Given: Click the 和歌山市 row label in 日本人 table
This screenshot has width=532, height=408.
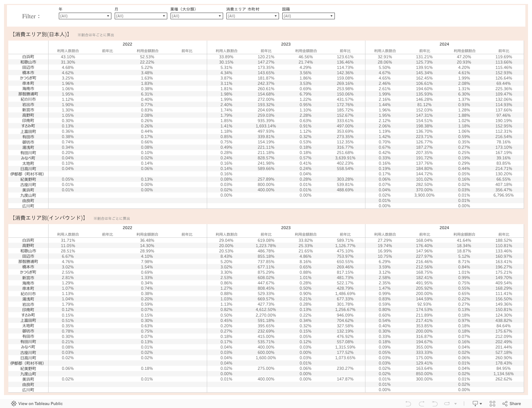Looking at the screenshot, I should tap(28, 62).
